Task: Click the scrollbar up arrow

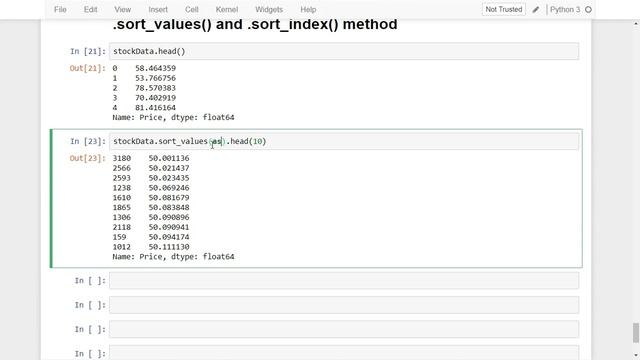Action: pos(636,24)
